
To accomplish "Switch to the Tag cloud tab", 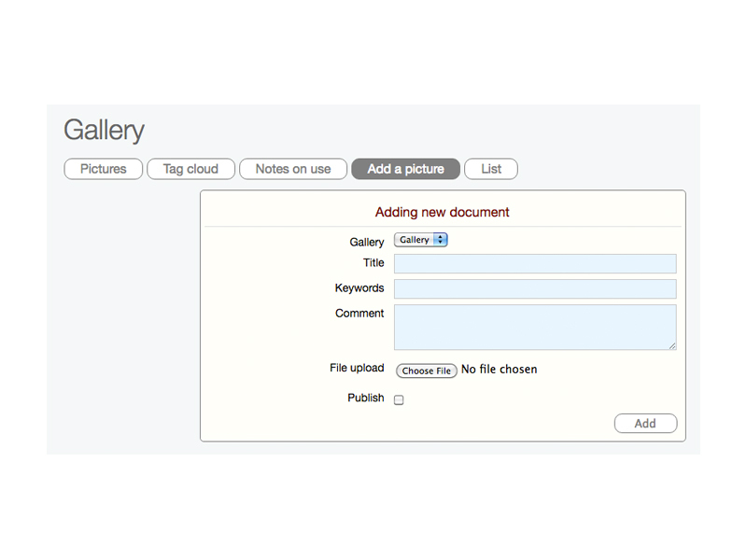I will point(190,169).
